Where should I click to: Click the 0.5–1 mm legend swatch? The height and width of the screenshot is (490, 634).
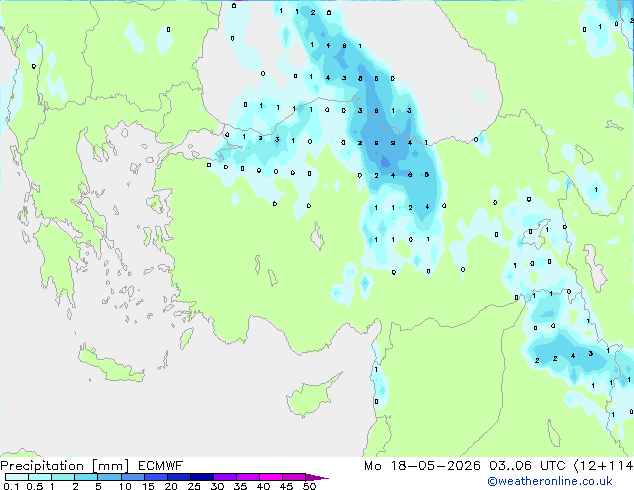pyautogui.click(x=40, y=477)
